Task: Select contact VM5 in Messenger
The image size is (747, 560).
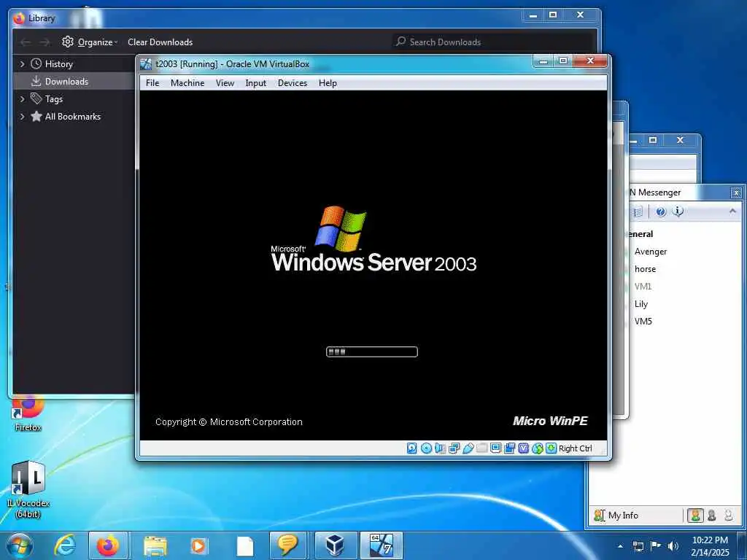Action: click(643, 322)
